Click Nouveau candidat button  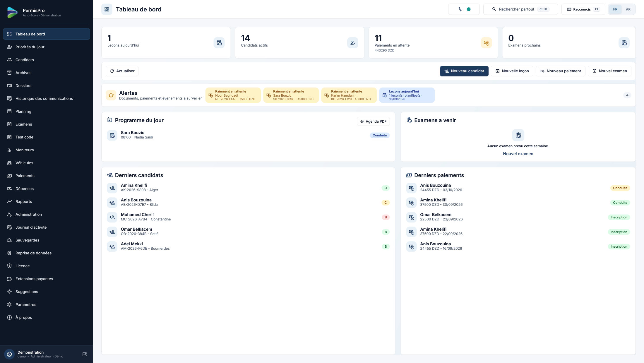(x=464, y=71)
